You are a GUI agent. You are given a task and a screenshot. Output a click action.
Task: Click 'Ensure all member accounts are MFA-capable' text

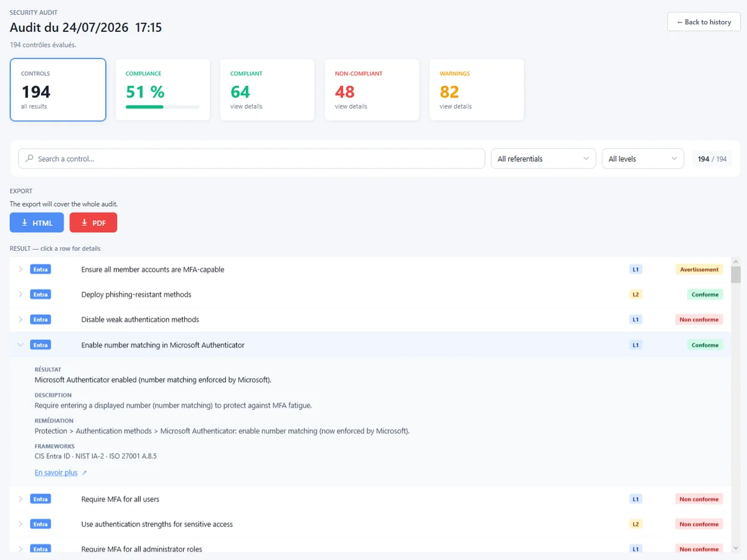tap(153, 269)
